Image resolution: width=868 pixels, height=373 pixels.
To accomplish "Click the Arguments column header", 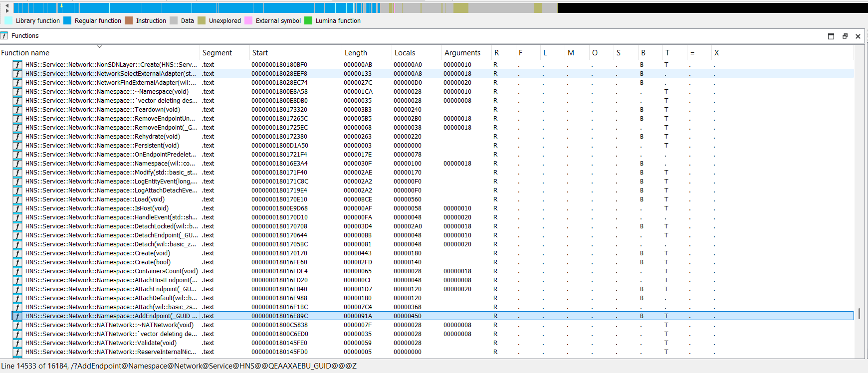I will pyautogui.click(x=462, y=53).
